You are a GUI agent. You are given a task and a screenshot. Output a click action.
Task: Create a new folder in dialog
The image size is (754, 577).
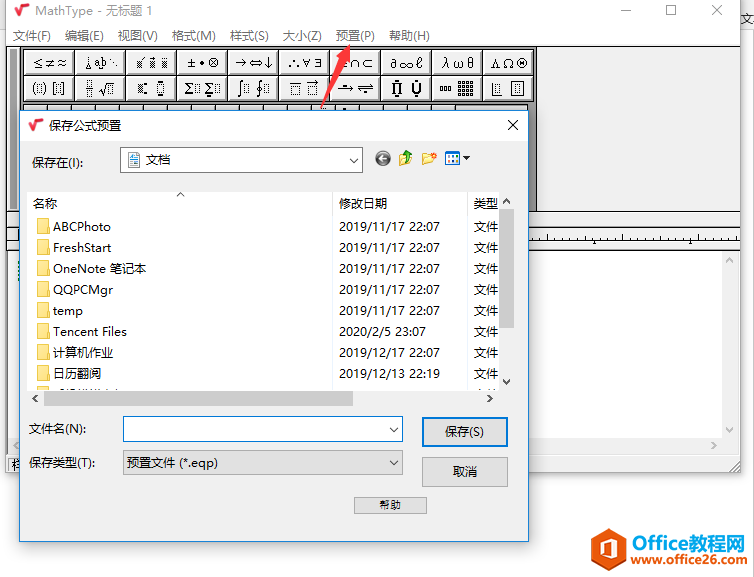tap(429, 158)
